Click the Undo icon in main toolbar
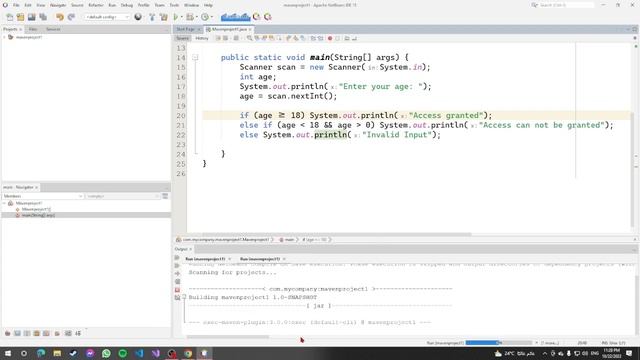This screenshot has height=360, width=640. tap(60, 17)
